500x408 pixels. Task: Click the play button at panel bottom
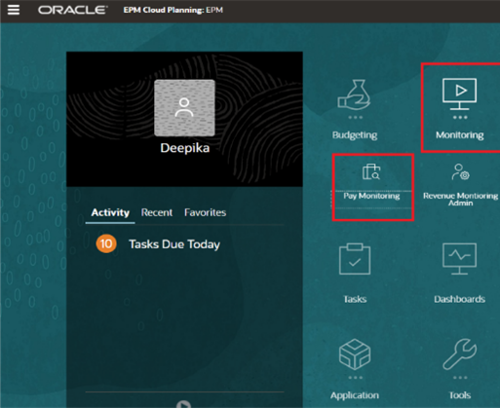tap(183, 404)
